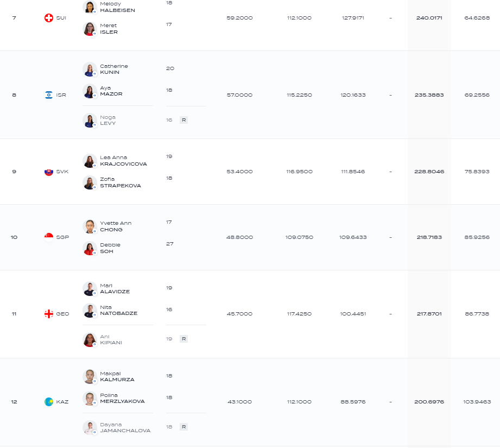Open Makpal Kalmurza's athlete photo
The image size is (500, 448).
[x=90, y=376]
